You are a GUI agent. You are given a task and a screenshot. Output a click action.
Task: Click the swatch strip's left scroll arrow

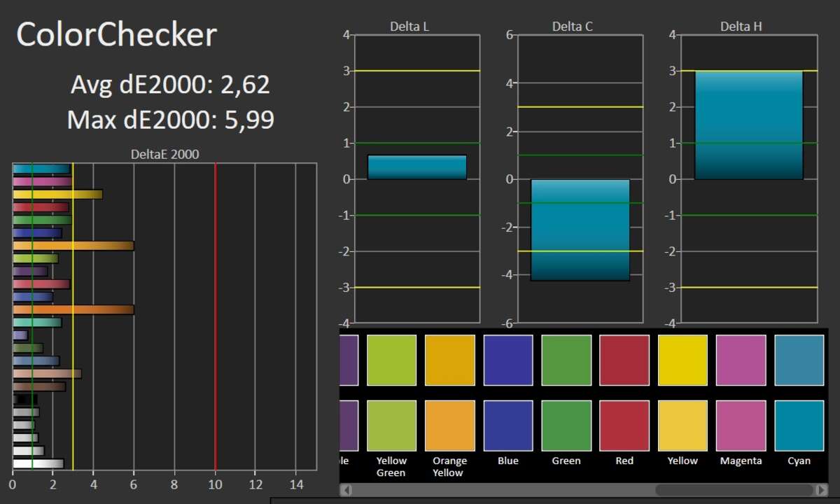tap(346, 490)
